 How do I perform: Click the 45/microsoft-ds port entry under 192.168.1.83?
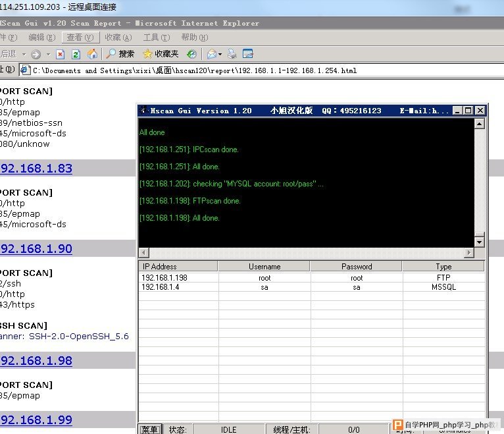click(x=33, y=224)
